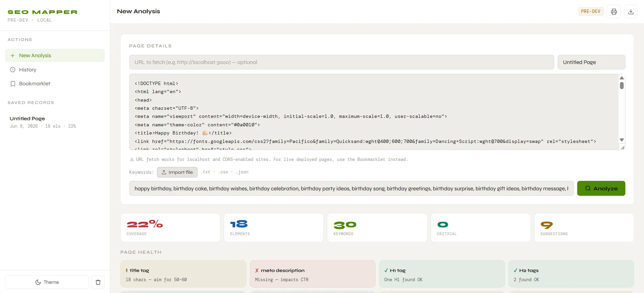Viewport: 644px width, 293px height.
Task: Click the plus icon beside New Analysis
Action: click(13, 56)
